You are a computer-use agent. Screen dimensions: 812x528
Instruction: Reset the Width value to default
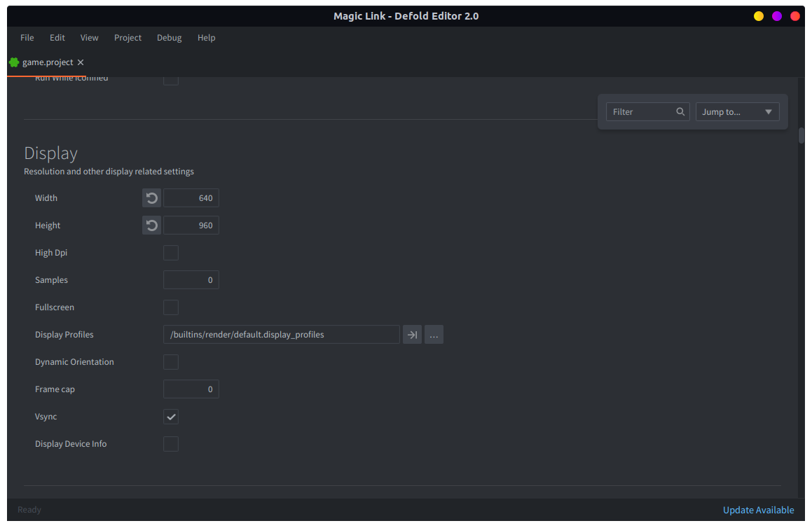[x=151, y=198]
